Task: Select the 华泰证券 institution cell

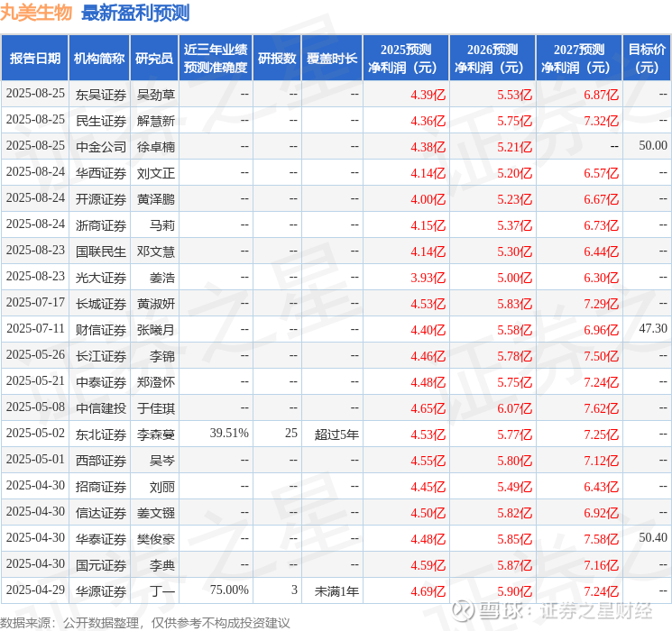Action: point(101,539)
